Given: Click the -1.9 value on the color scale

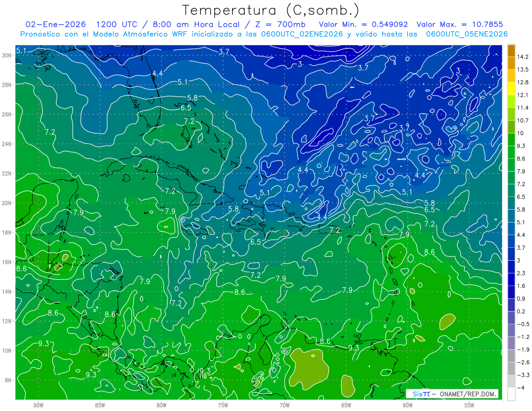Looking at the screenshot, I should coord(524,349).
